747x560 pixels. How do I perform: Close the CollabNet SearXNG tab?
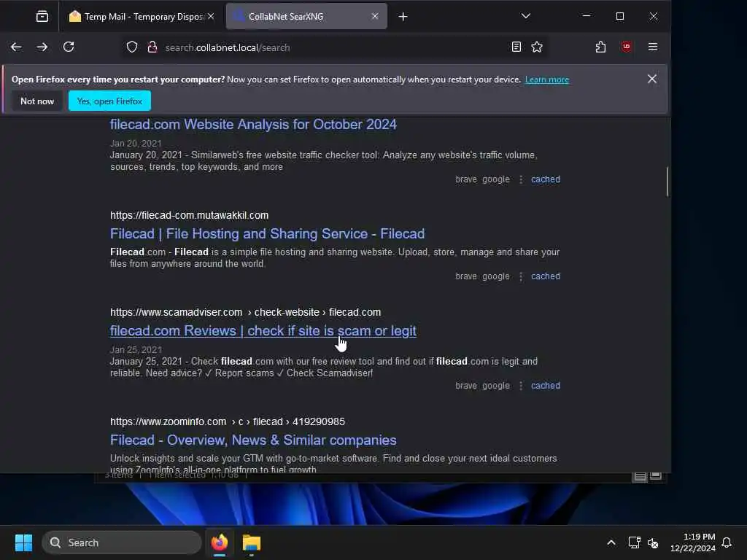tap(375, 16)
